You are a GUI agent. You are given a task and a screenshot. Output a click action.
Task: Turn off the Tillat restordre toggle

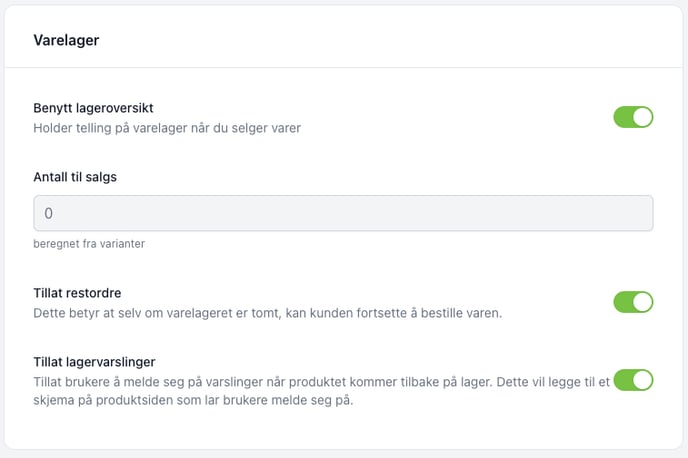tap(633, 302)
